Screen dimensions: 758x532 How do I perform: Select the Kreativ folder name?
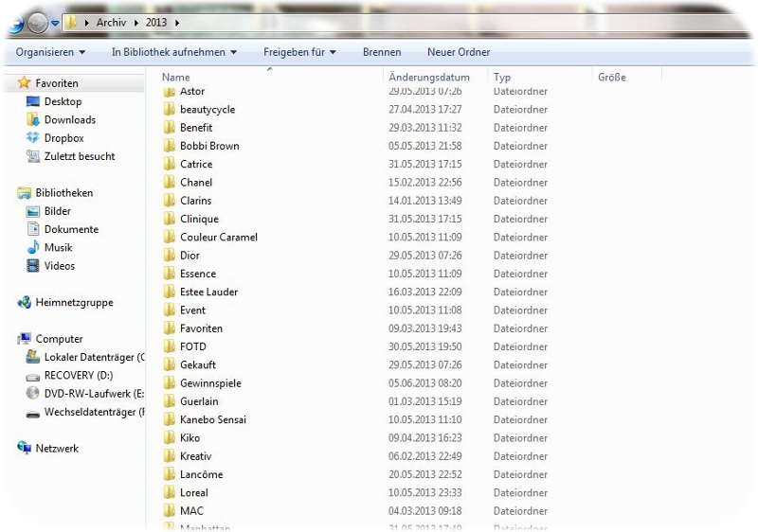click(195, 456)
